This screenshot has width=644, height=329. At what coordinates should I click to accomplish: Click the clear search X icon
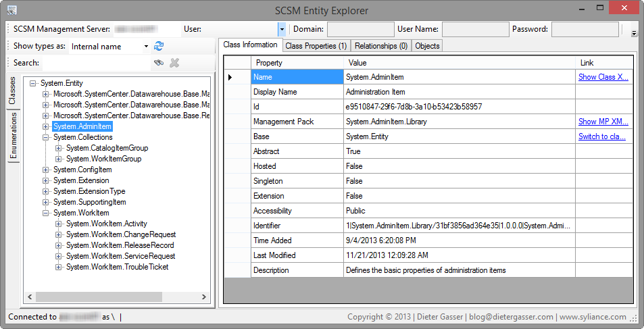pos(174,63)
